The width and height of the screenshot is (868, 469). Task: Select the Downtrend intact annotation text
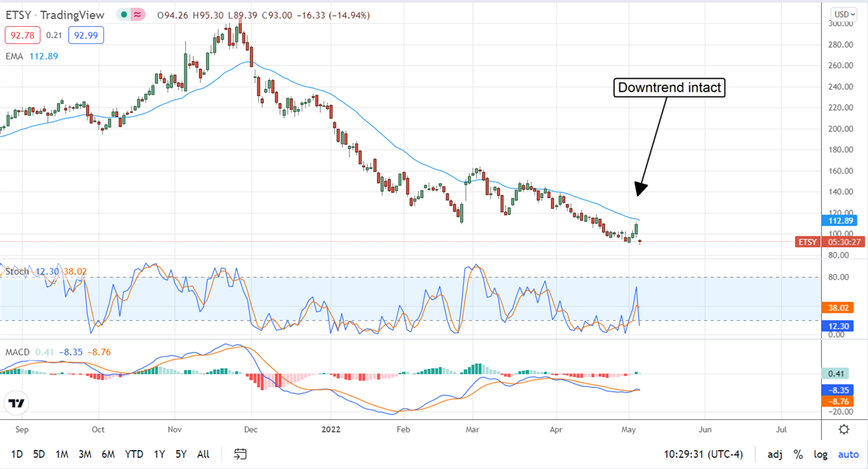pos(669,88)
